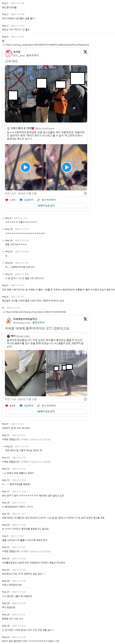
Task: Click the X logo in 젖괴핑's tweet
Action: click(85, 52)
